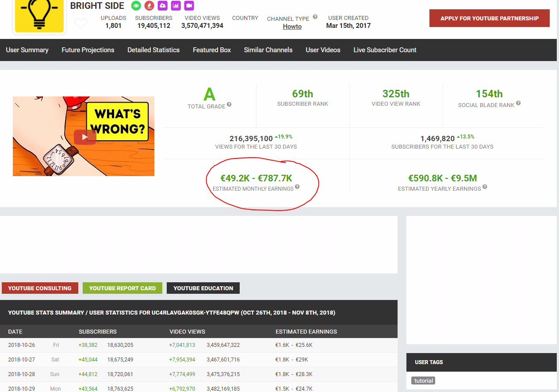Click the green eye badge icon
The width and height of the screenshot is (559, 392).
(x=136, y=6)
